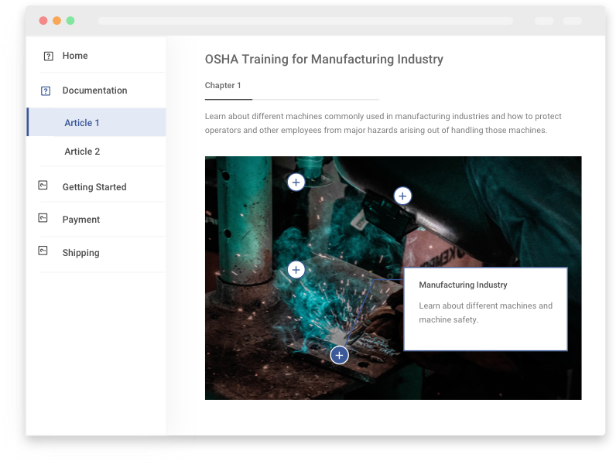
Task: Click the Getting Started sidebar icon
Action: click(x=43, y=186)
